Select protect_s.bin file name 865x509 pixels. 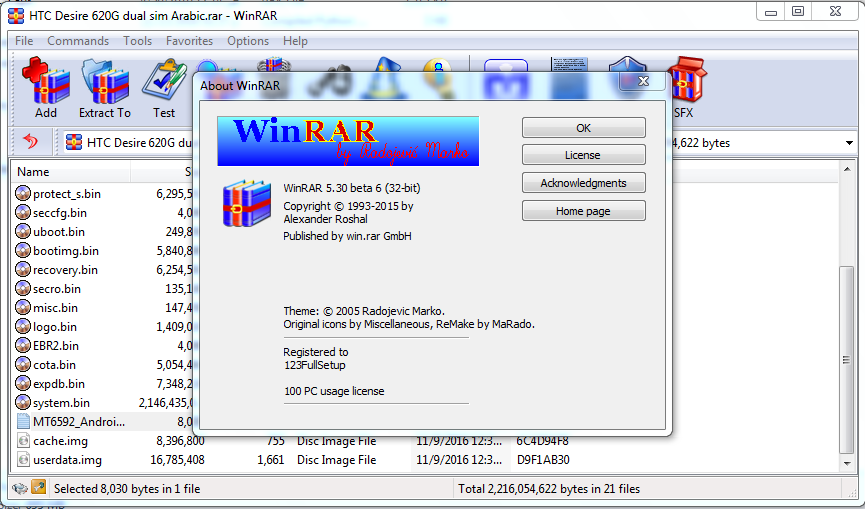tap(67, 194)
